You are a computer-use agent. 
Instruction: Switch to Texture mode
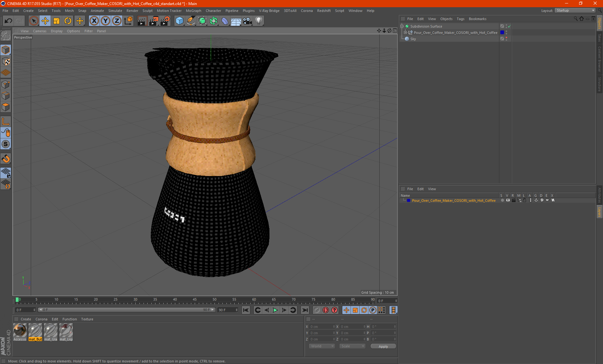pyautogui.click(x=6, y=62)
